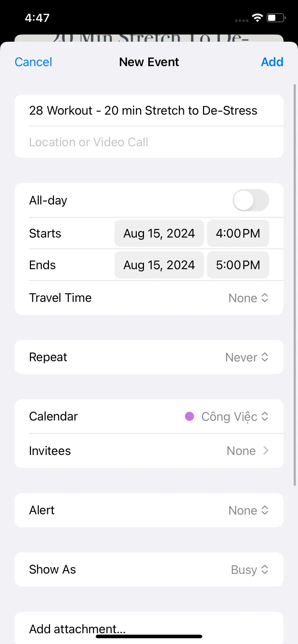Click the Repeat up-down chevron icon

pos(265,357)
